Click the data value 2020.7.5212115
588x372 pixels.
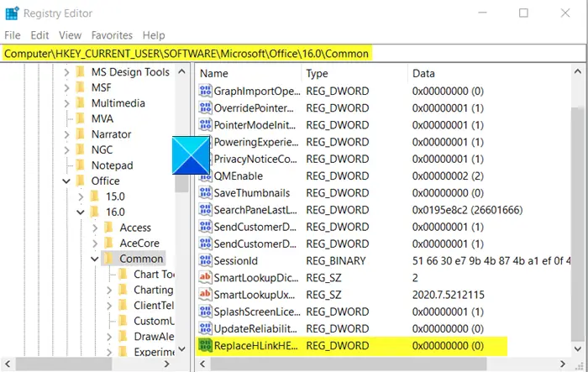click(448, 295)
